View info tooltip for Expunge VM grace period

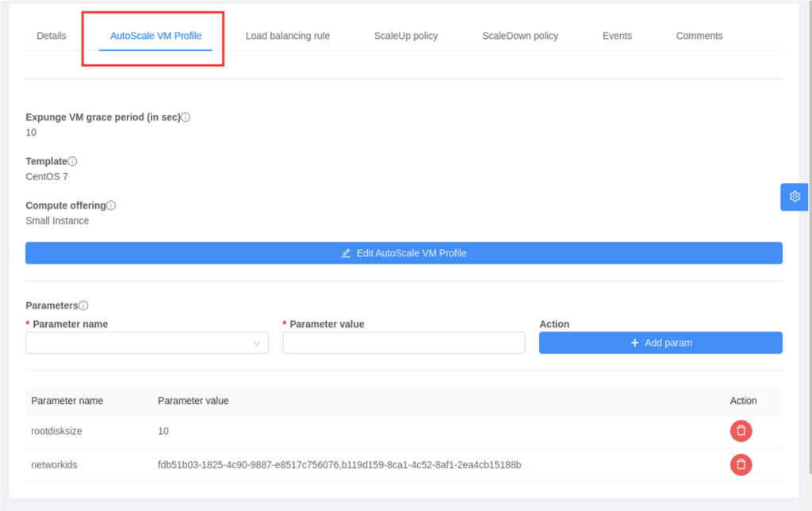pyautogui.click(x=186, y=117)
